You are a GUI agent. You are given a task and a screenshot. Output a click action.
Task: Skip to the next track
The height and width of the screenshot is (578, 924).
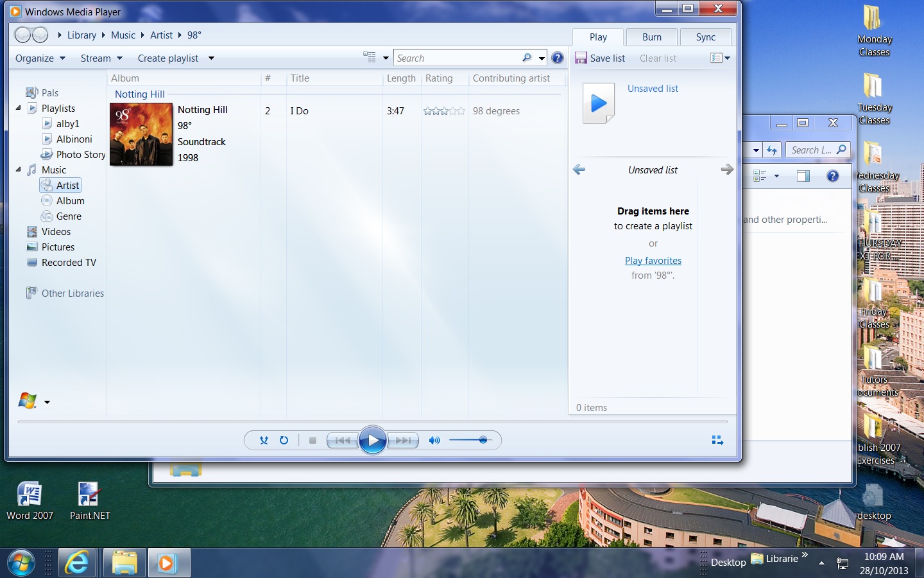pyautogui.click(x=404, y=441)
